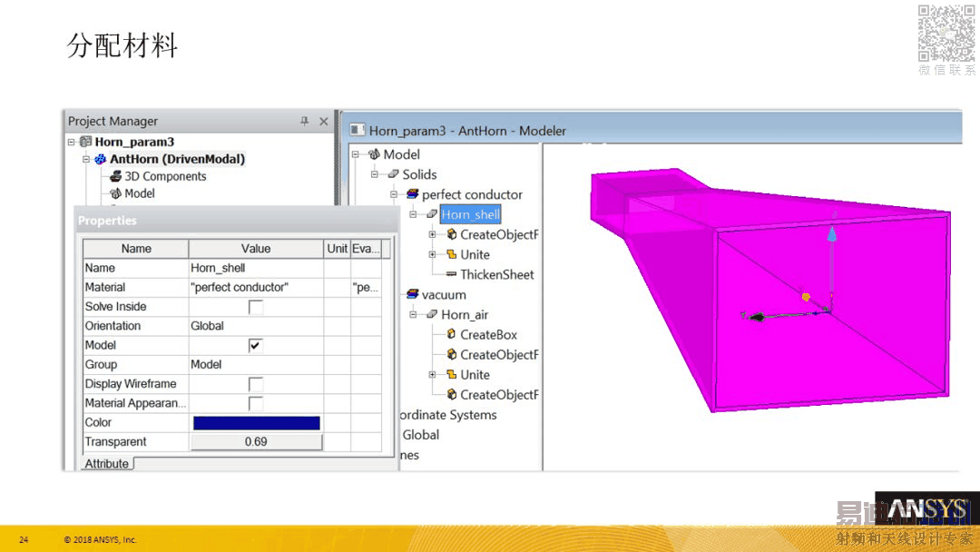980x552 pixels.
Task: Select the Global coordinate system item
Action: coord(421,435)
